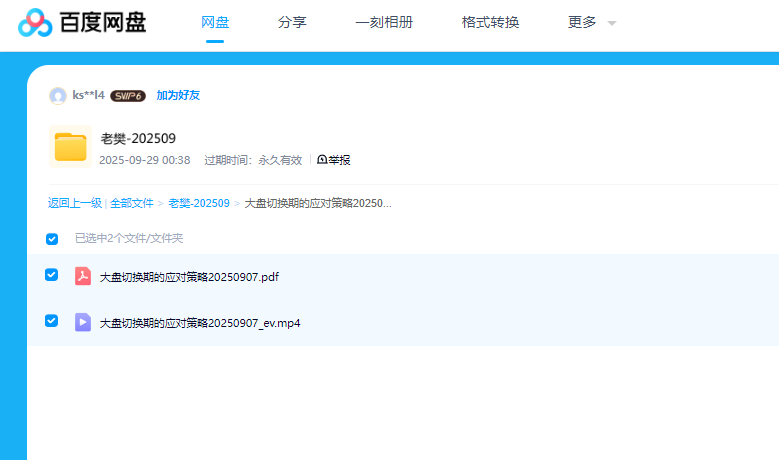Uncheck the checkbox for the PDF file
Screen dimensions: 779x460
tap(52, 275)
